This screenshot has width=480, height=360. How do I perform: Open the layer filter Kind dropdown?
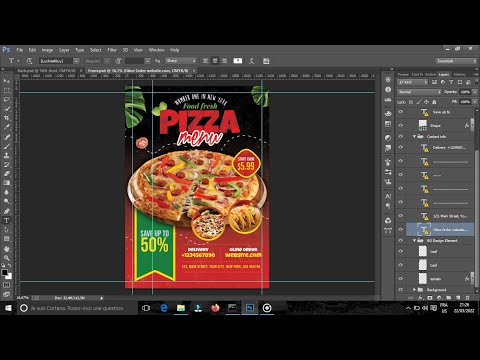point(412,82)
